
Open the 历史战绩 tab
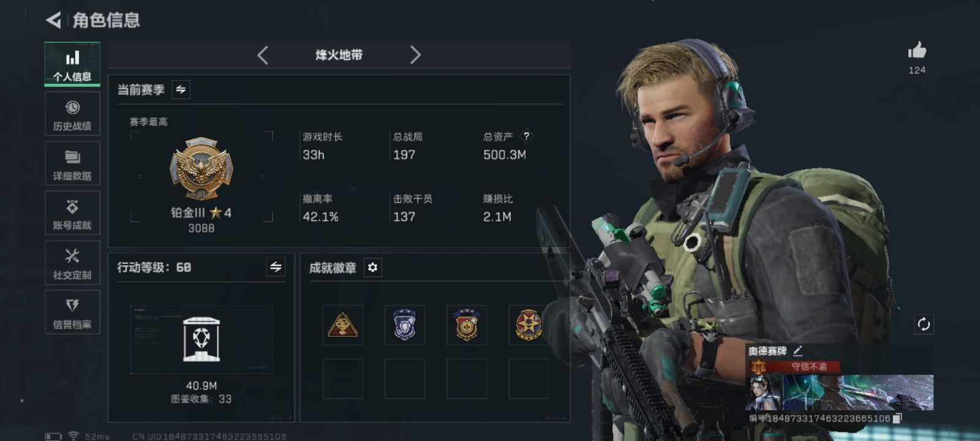pyautogui.click(x=72, y=115)
